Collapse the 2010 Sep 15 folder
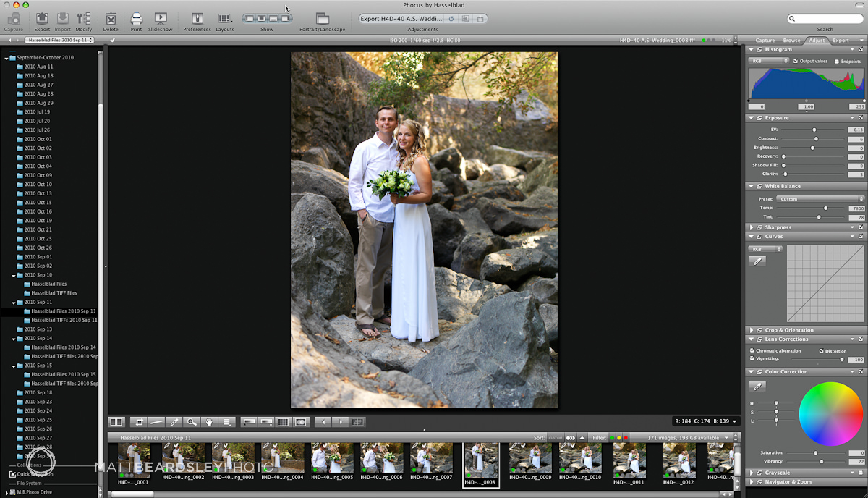Screen dimensions: 868x498 [x=14, y=366]
